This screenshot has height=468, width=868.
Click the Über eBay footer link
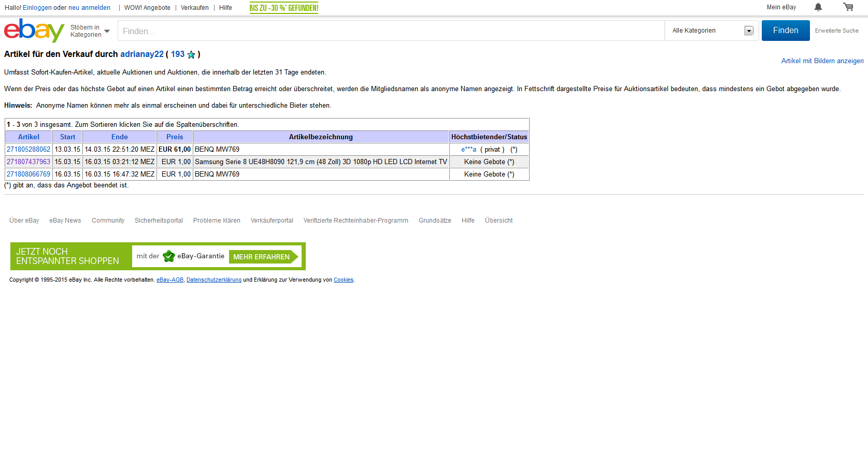click(x=24, y=221)
